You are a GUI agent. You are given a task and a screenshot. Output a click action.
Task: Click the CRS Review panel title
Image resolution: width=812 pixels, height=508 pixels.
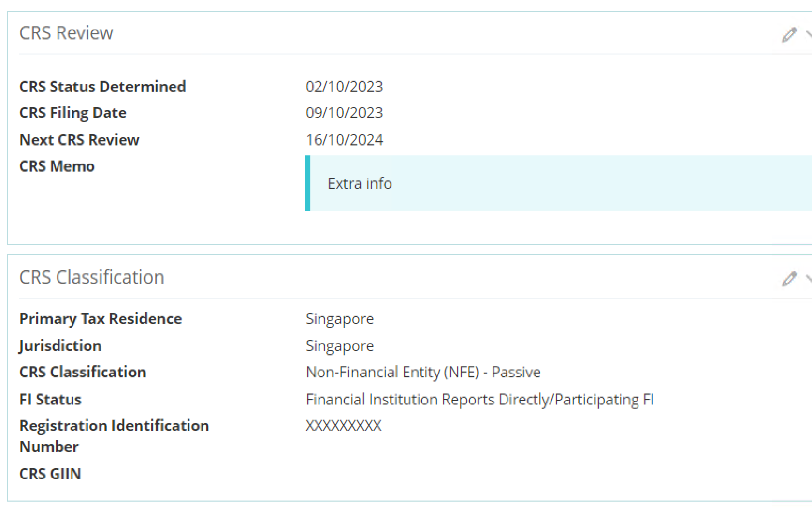(66, 33)
